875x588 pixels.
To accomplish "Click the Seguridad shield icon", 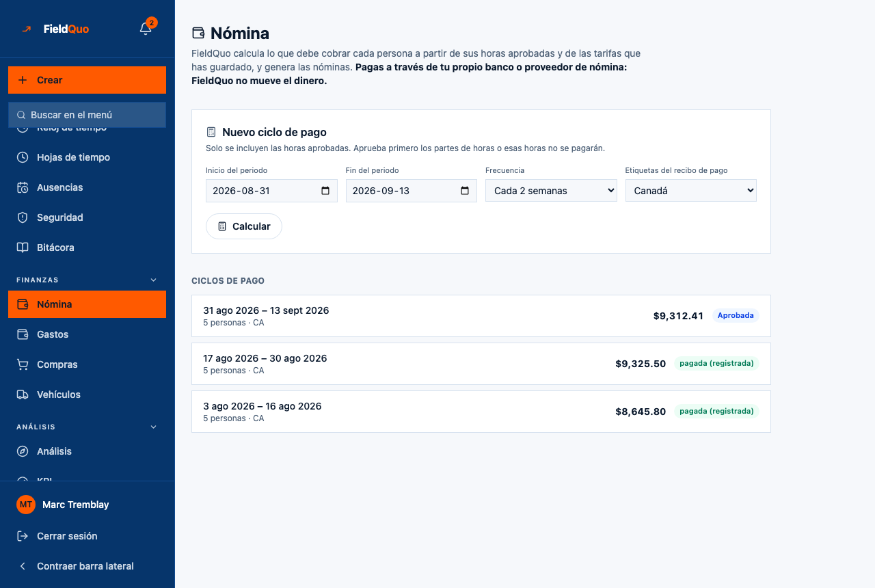I will click(23, 217).
